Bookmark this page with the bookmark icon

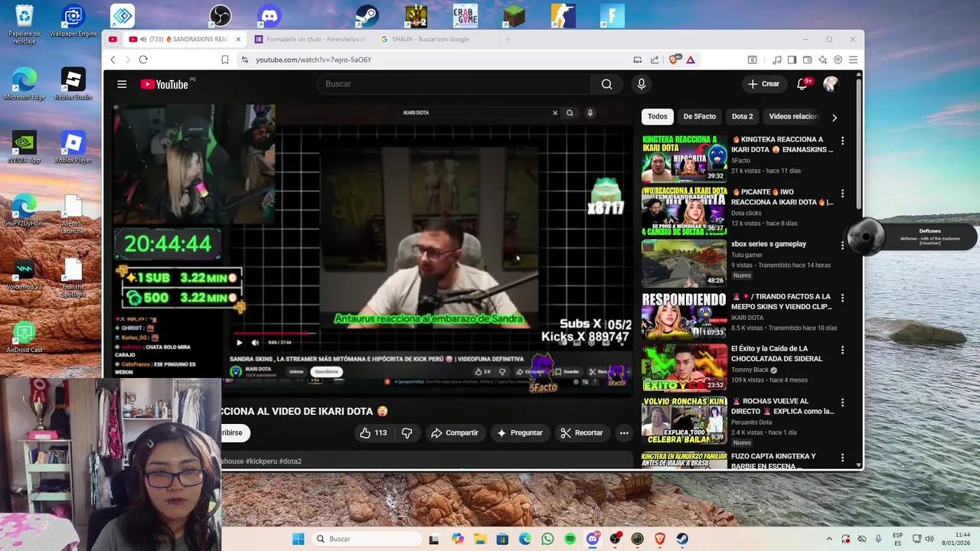[x=225, y=60]
